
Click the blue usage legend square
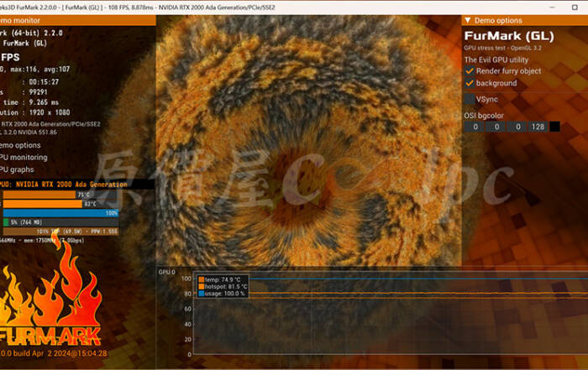click(x=202, y=294)
